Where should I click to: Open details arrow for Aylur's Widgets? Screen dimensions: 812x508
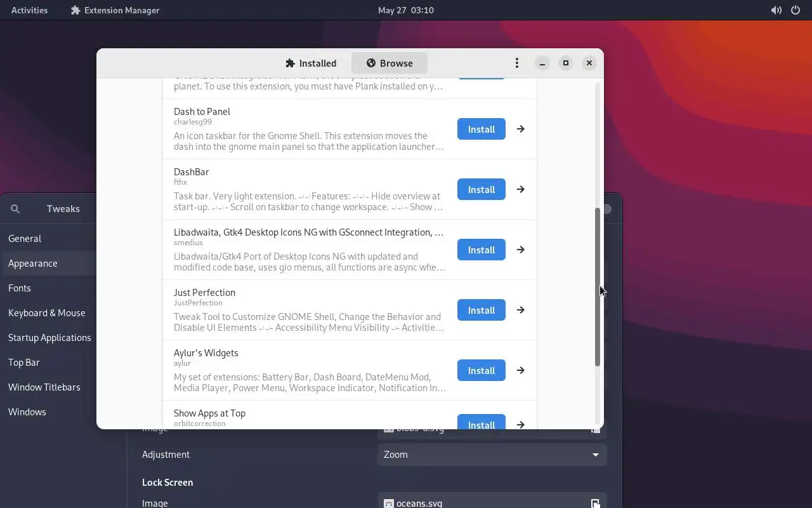click(x=520, y=370)
